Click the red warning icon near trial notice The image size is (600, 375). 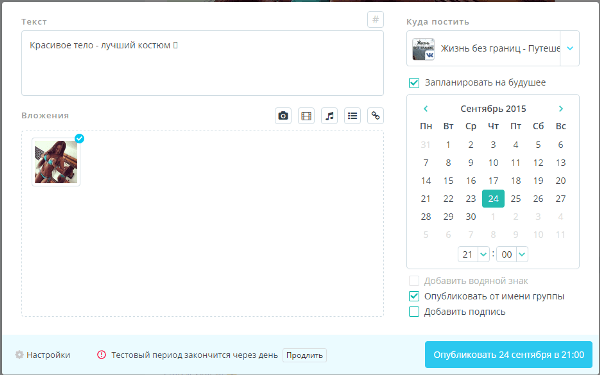[x=101, y=355]
